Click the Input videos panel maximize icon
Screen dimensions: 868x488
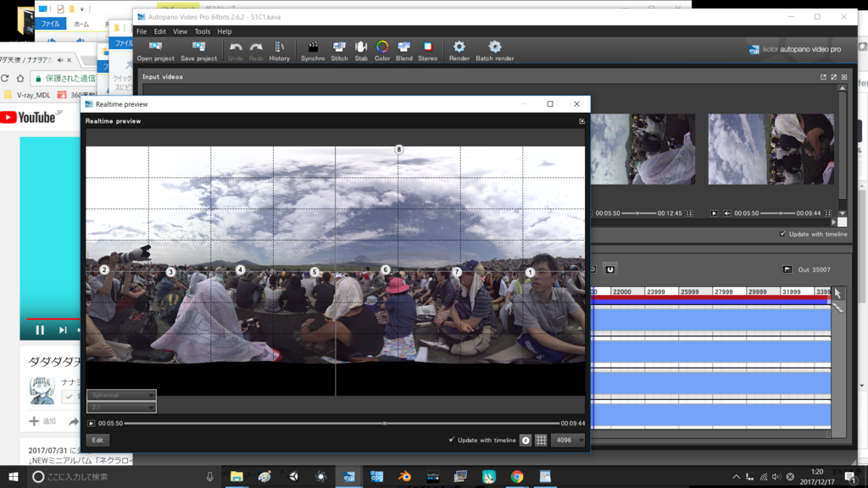(834, 77)
